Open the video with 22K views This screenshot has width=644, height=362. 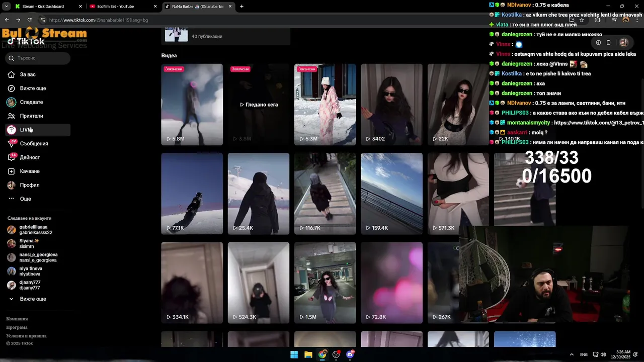pyautogui.click(x=458, y=105)
